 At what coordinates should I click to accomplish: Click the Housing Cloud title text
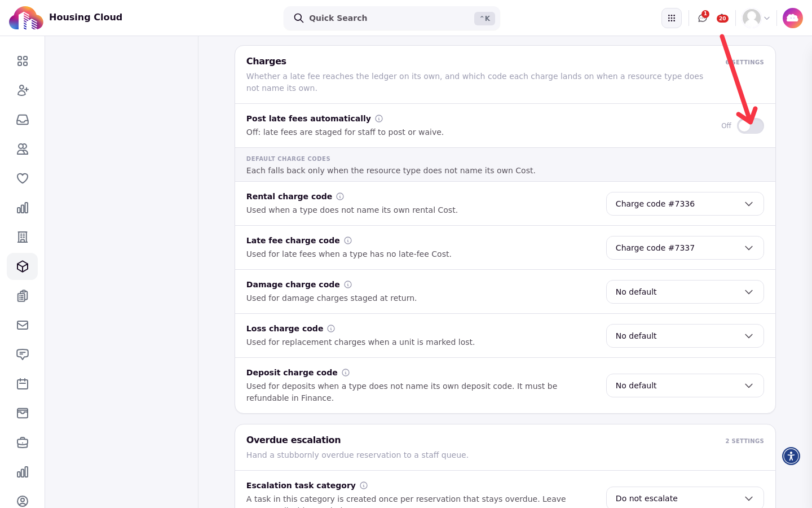[x=86, y=17]
